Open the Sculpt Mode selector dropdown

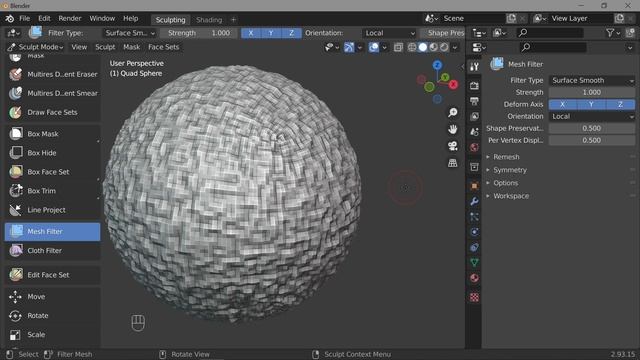click(36, 47)
